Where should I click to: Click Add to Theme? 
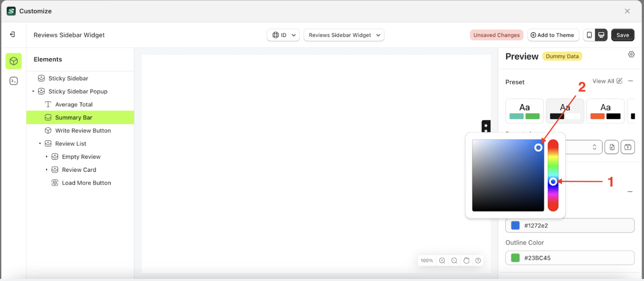coord(553,35)
